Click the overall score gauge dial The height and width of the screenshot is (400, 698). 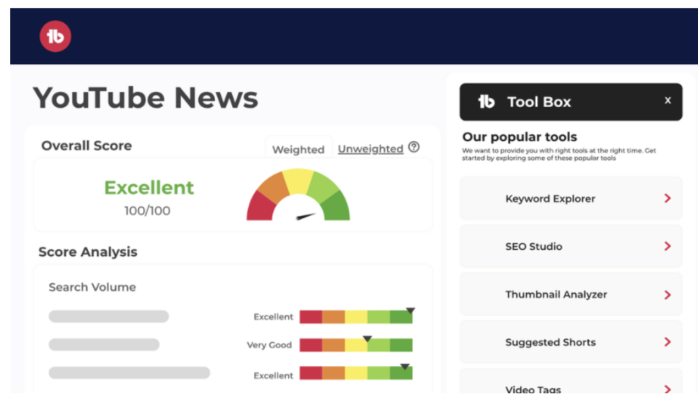coord(298,194)
